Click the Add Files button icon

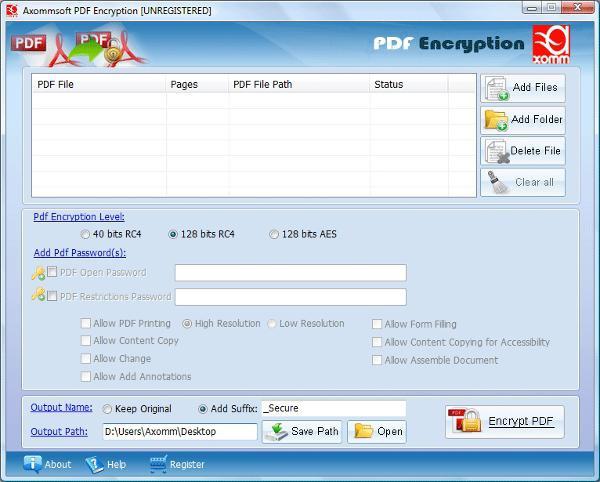tap(497, 89)
